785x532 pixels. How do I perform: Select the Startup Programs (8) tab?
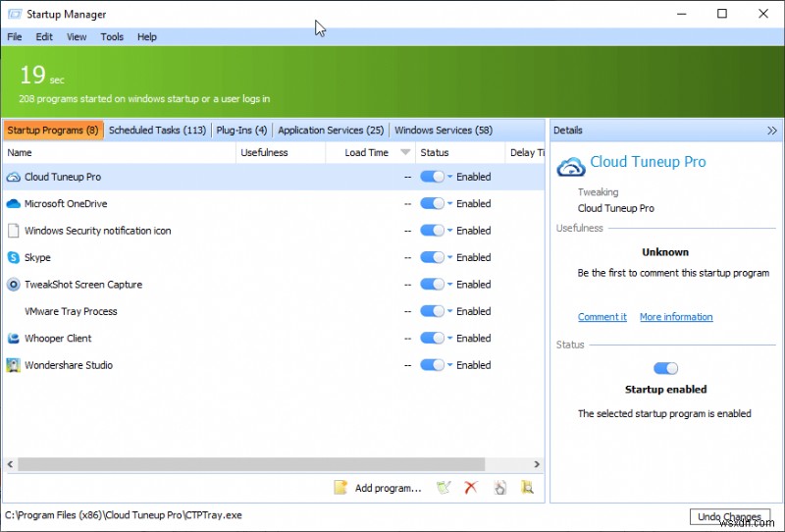pos(53,131)
